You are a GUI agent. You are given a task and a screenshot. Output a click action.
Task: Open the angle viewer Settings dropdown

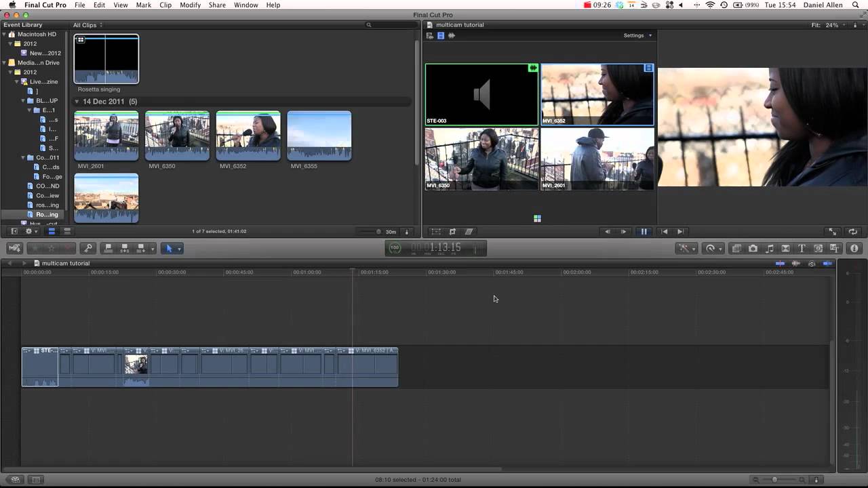(x=637, y=35)
